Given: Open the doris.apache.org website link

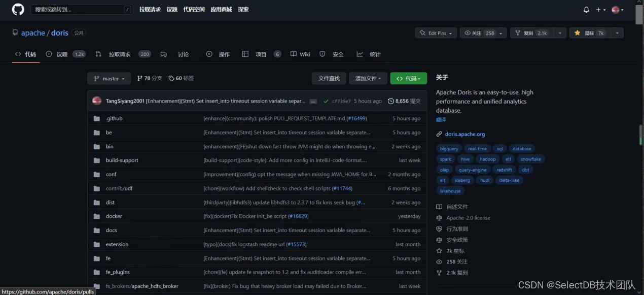Looking at the screenshot, I should click(465, 134).
